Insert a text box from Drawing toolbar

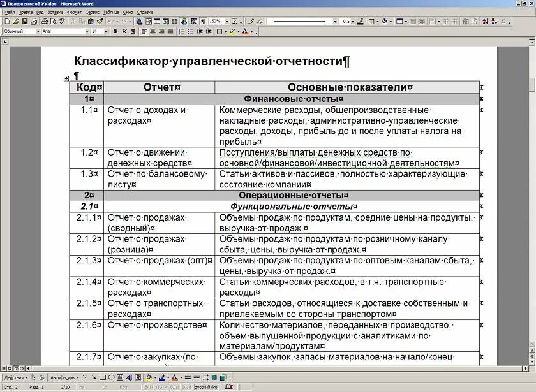tap(120, 377)
